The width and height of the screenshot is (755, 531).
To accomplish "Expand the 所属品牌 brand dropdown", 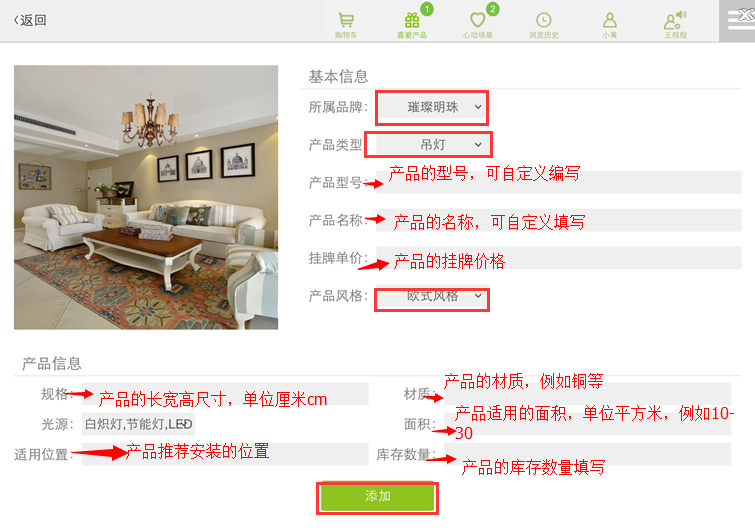I will point(432,107).
